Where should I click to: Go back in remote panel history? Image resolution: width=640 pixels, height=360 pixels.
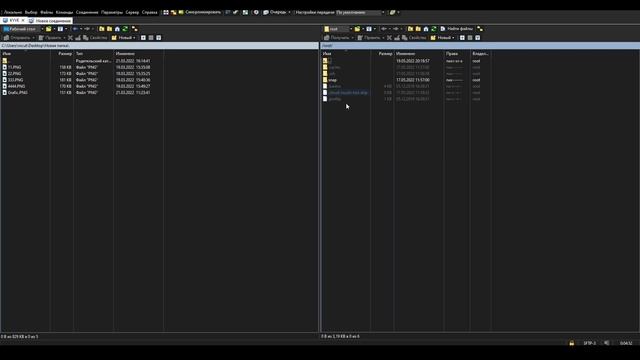(x=384, y=29)
